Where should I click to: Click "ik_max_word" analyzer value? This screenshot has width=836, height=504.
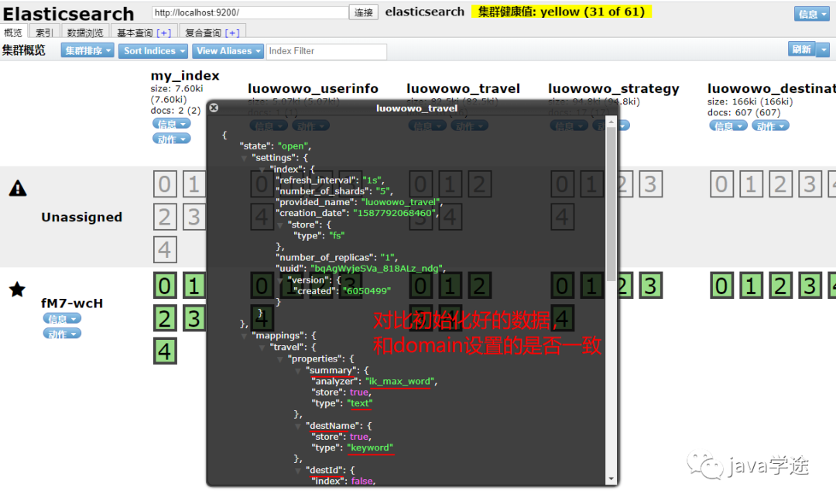pyautogui.click(x=400, y=382)
